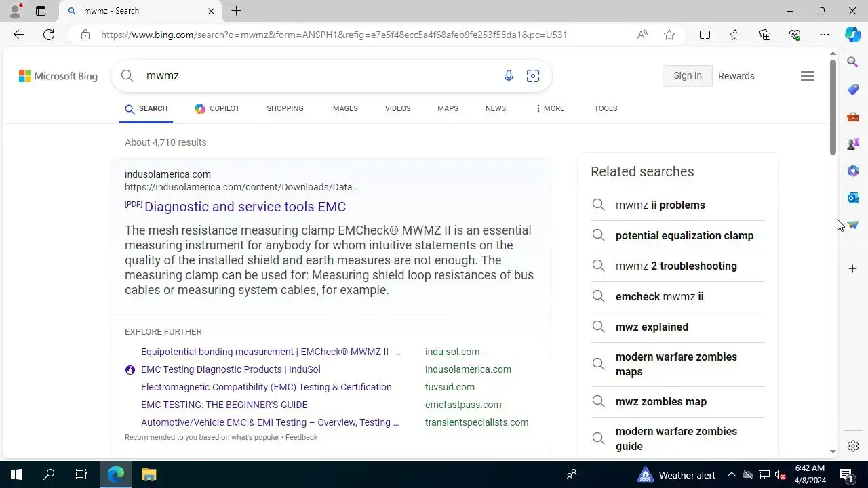
Task: Refresh the Bing search page
Action: (x=49, y=35)
